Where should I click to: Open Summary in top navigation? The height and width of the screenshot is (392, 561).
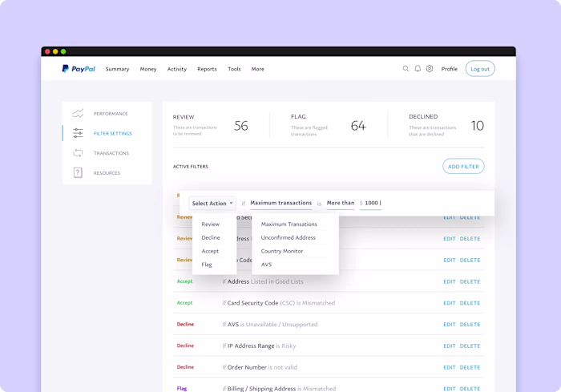coord(117,69)
